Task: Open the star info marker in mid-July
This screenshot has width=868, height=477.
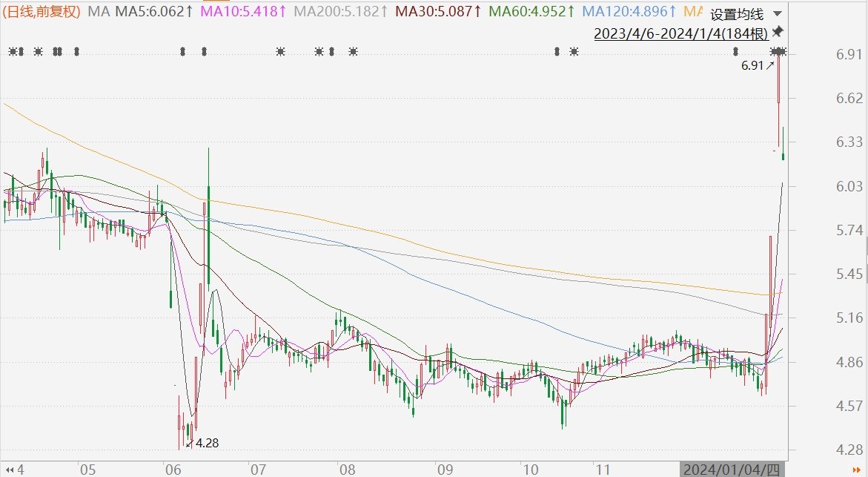Action: tap(281, 51)
